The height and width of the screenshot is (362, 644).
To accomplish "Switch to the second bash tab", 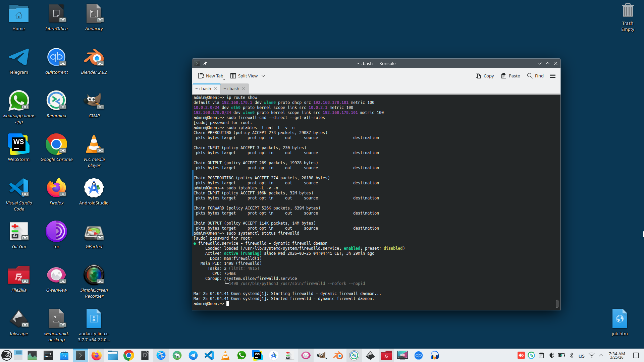I will click(x=231, y=88).
